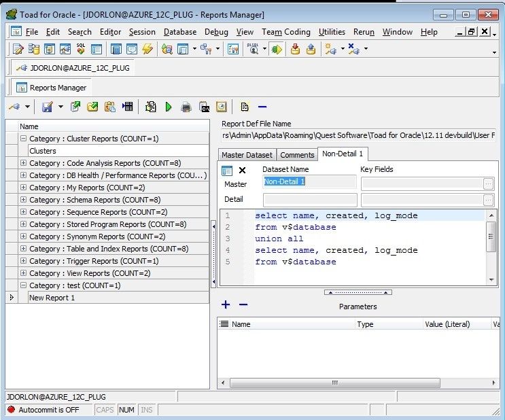Click the blue minus remove report icon
Viewport: 505px width, 420px height.
(262, 107)
